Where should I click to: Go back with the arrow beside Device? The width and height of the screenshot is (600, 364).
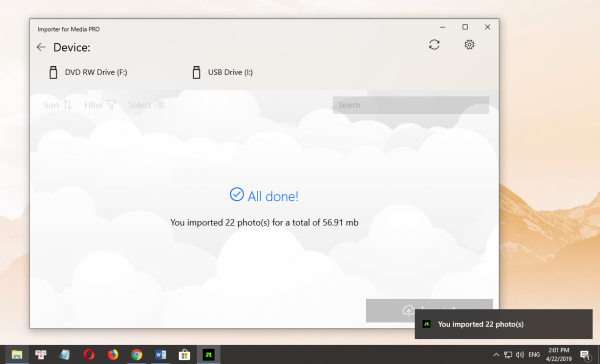coord(41,47)
